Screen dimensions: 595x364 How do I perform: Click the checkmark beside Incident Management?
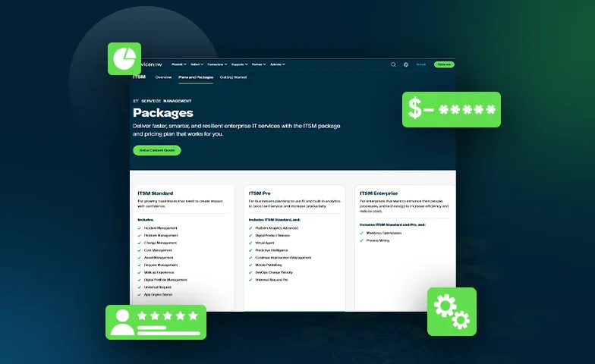pos(140,228)
